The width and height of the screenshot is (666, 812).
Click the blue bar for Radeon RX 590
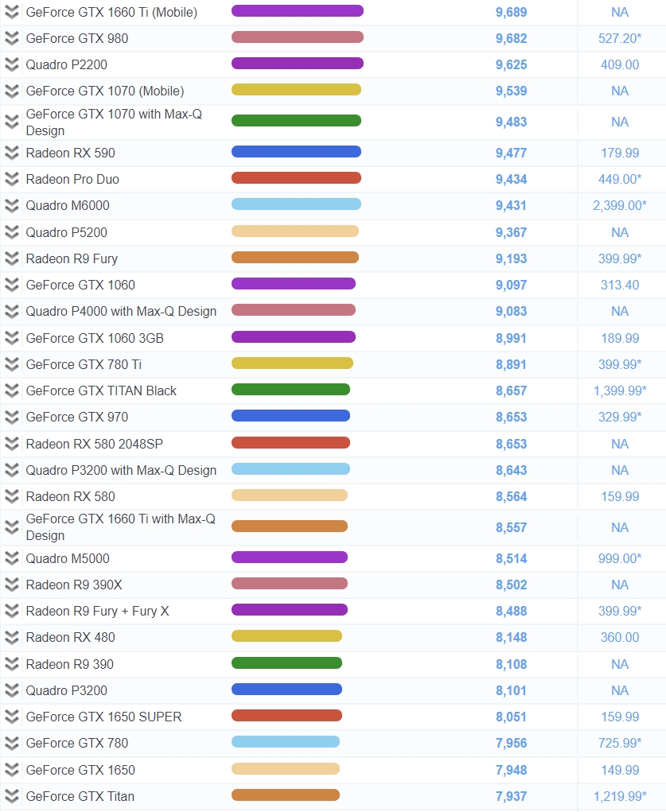[296, 152]
